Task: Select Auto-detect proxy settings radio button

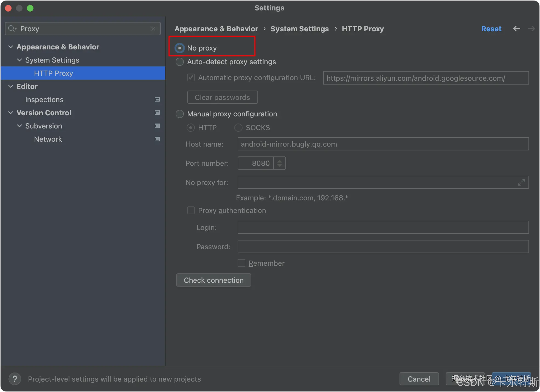Action: (180, 62)
